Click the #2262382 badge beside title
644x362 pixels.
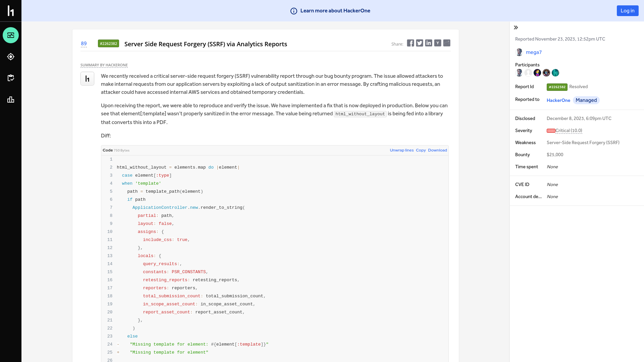(x=108, y=44)
